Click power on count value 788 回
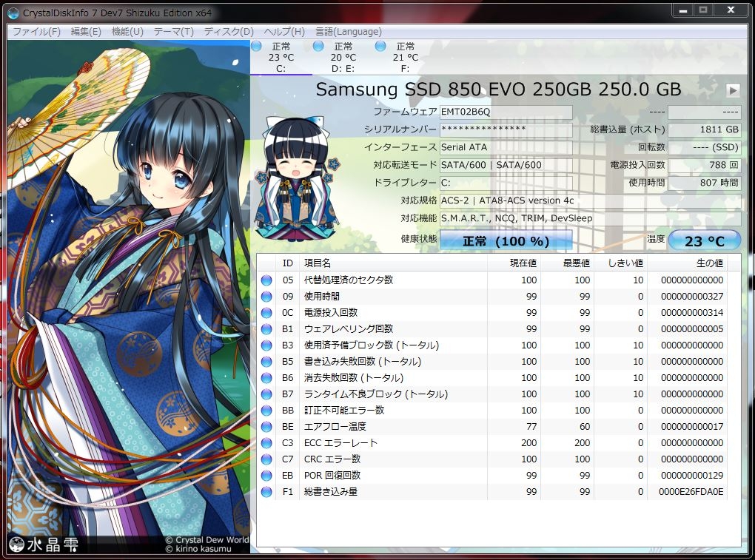This screenshot has height=560, width=755. click(705, 166)
